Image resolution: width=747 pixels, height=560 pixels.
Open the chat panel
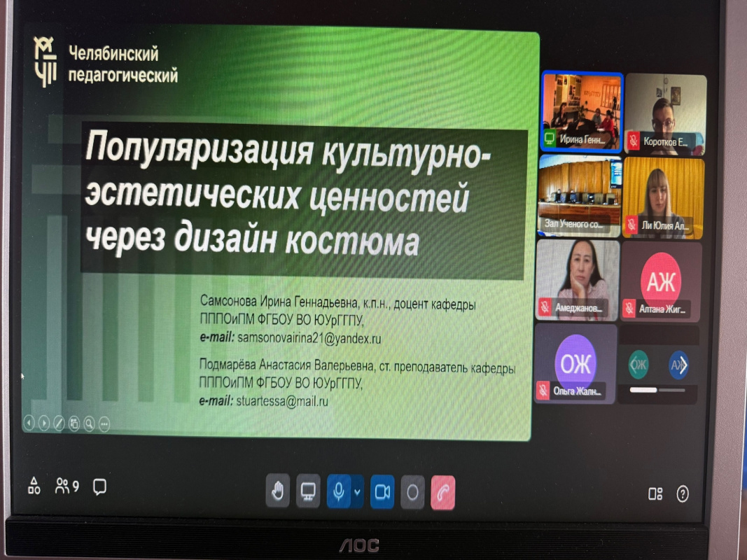tap(99, 485)
